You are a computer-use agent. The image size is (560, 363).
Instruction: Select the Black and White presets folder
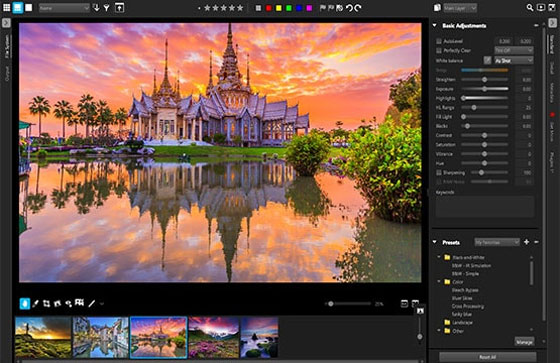pyautogui.click(x=468, y=257)
